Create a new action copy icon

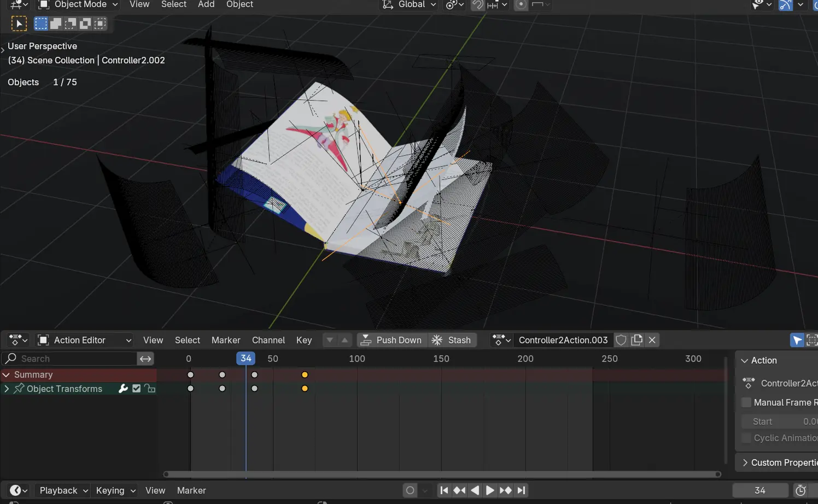(636, 340)
